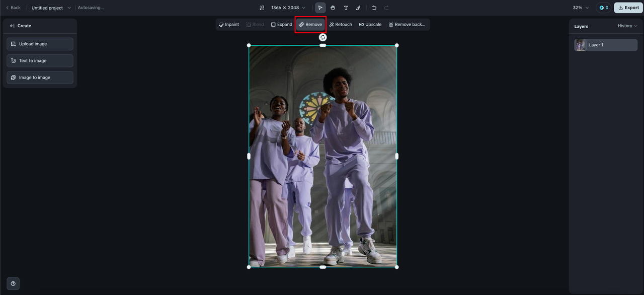Click the HD Upscale option
644x295 pixels.
click(370, 25)
